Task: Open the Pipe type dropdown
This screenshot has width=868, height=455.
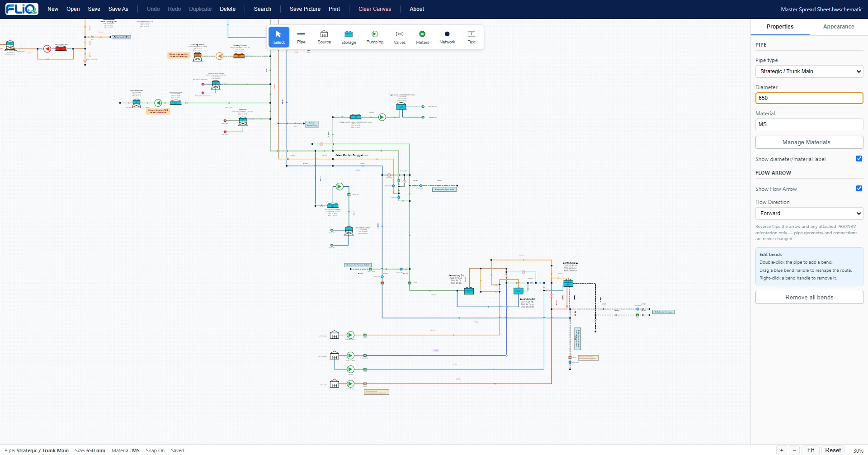Action: click(809, 71)
